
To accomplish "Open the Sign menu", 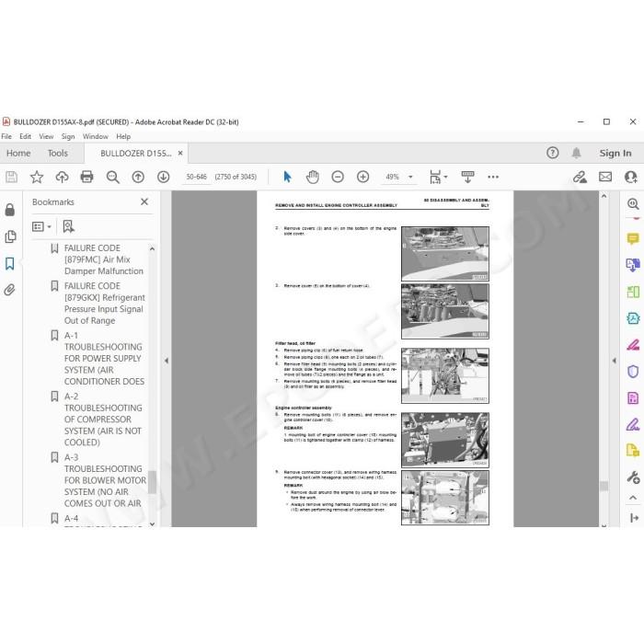I will (68, 136).
